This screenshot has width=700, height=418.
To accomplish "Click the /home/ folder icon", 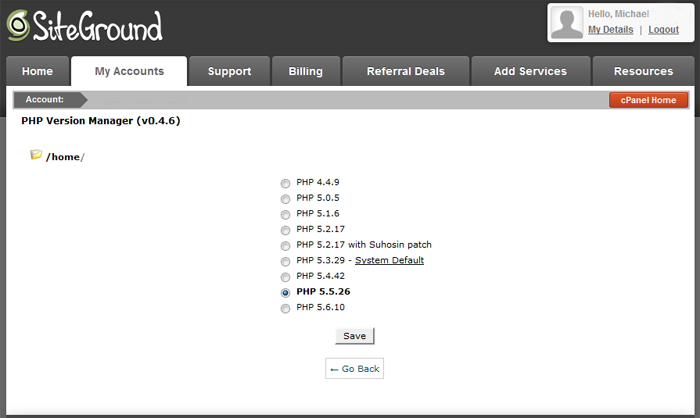I will pyautogui.click(x=36, y=155).
